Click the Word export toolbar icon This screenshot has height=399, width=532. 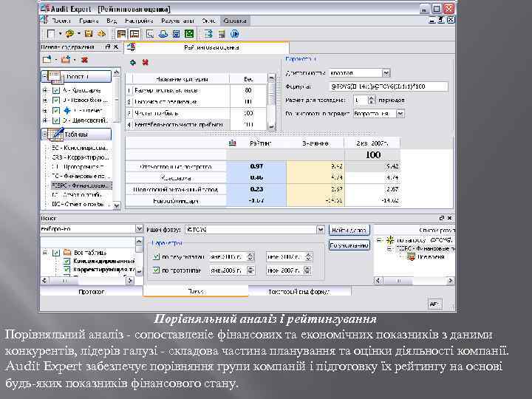(x=176, y=34)
